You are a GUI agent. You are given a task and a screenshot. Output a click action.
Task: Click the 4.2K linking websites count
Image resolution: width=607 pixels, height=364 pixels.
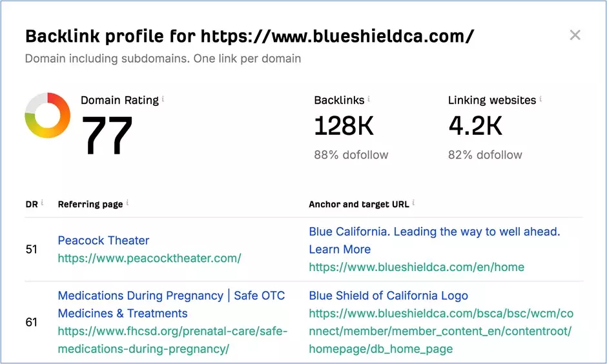tap(475, 126)
